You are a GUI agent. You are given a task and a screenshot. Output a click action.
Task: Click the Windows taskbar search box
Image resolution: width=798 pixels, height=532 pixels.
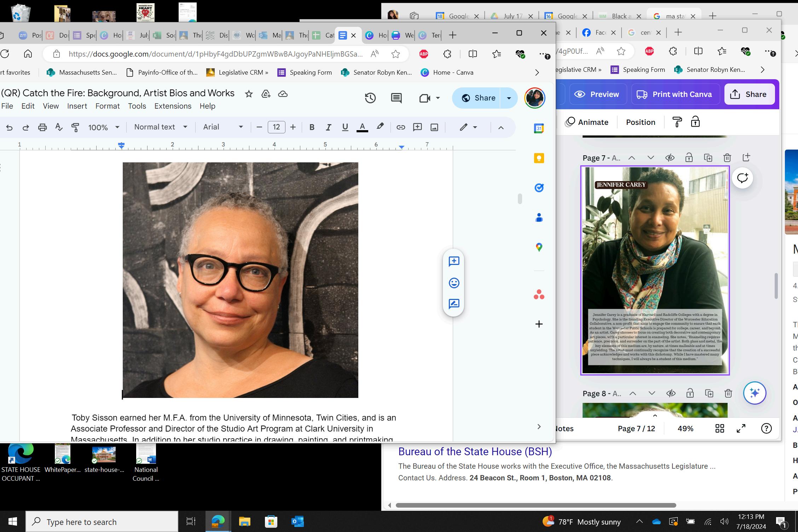coord(103,522)
